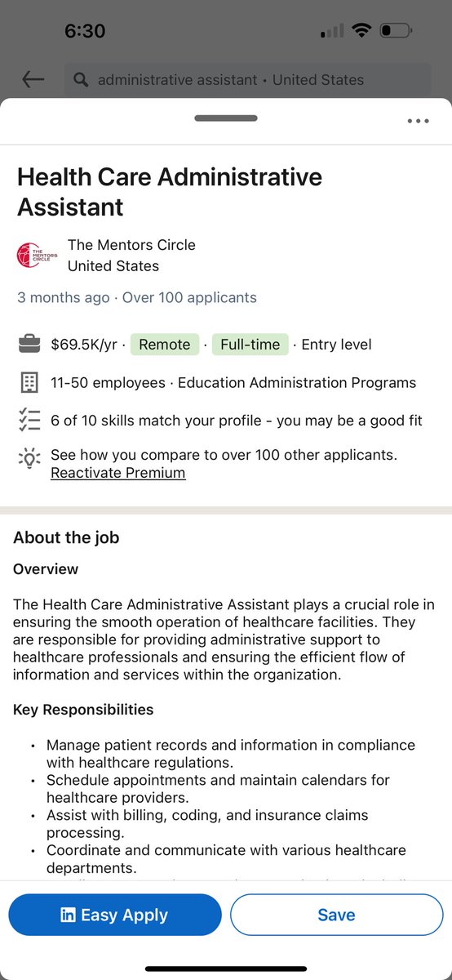Open The Mentors Circle company name
452x980 pixels.
click(x=131, y=245)
